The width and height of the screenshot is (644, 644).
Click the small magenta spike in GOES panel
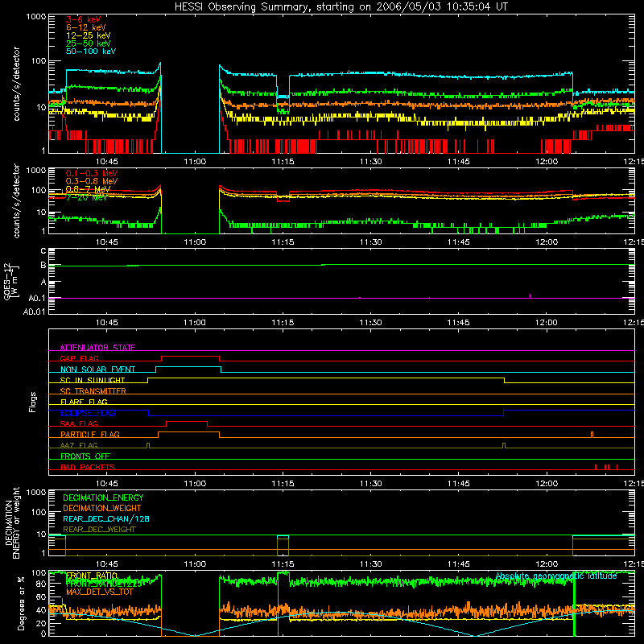(530, 296)
